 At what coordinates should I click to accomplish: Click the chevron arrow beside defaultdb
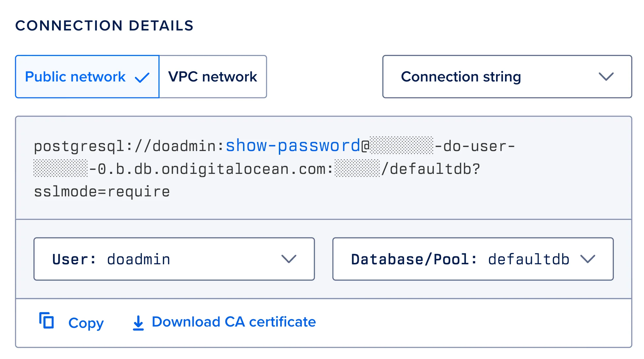click(x=588, y=259)
